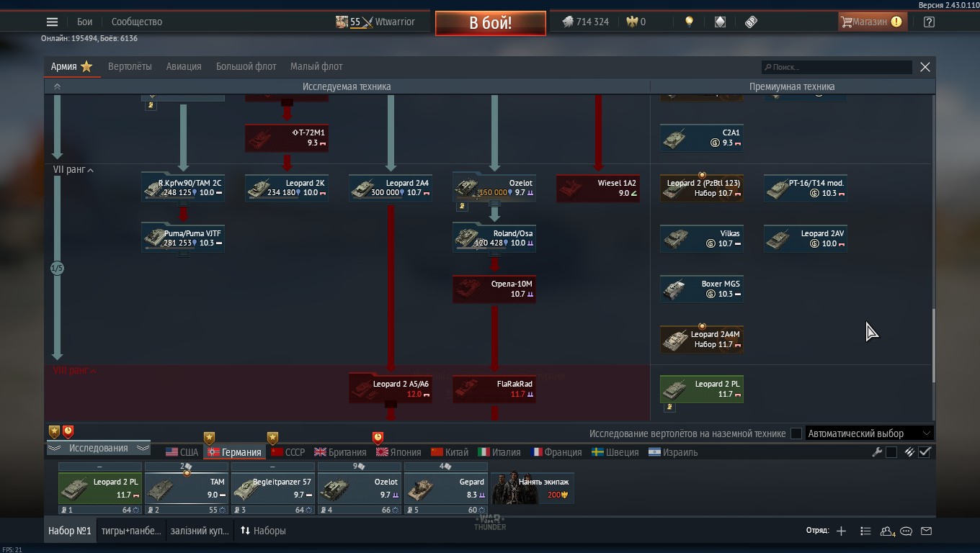The image size is (980, 553).
Task: Click the golden eagles balance
Action: tap(636, 22)
